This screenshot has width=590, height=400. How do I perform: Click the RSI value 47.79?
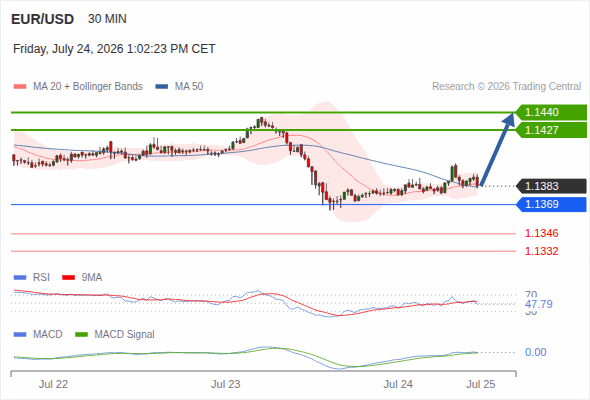[x=539, y=304]
